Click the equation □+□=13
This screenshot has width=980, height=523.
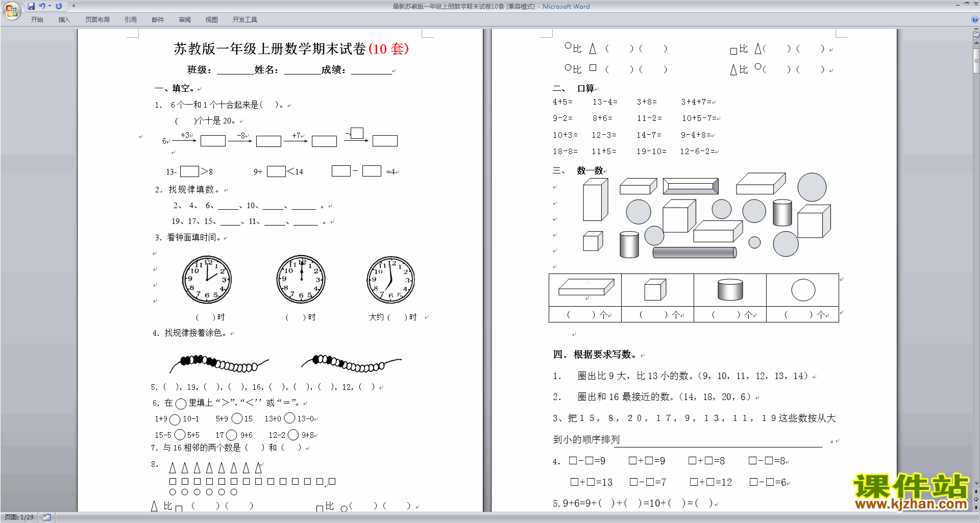[x=591, y=482]
